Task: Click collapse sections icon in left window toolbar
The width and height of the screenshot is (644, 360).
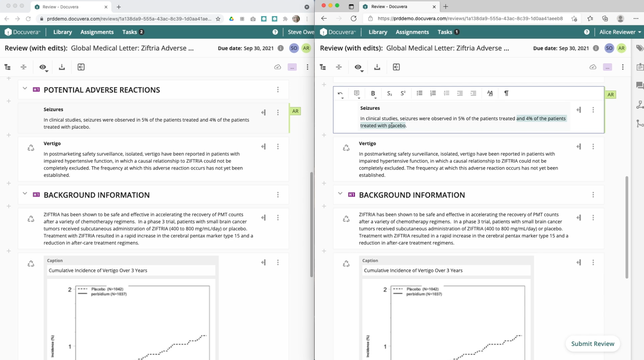Action: coord(23,67)
